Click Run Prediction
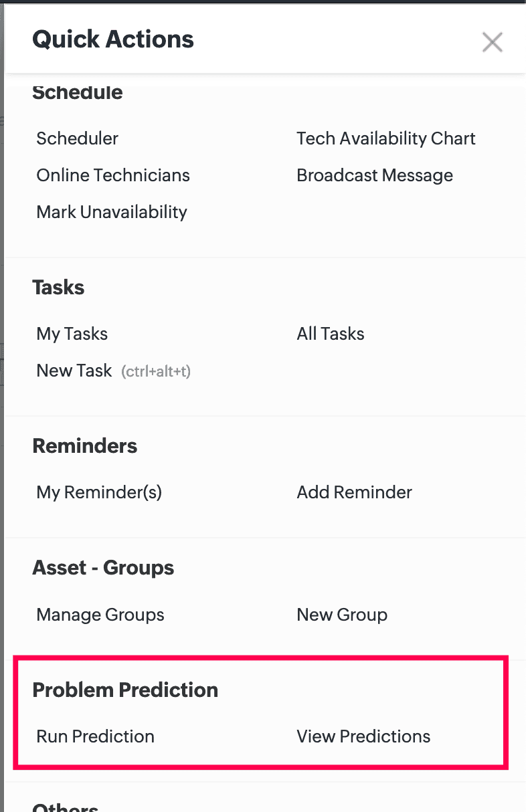Screen dimensions: 526x812 95,736
